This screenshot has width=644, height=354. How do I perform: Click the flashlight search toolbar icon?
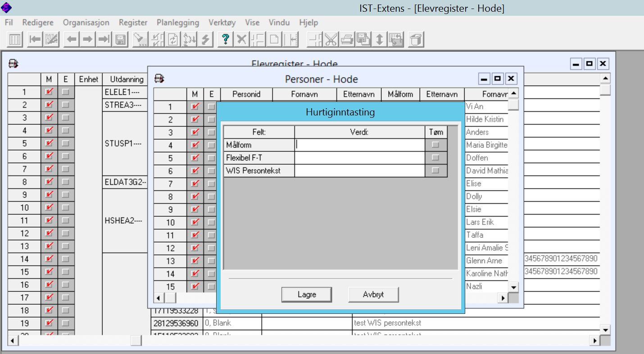tap(141, 40)
